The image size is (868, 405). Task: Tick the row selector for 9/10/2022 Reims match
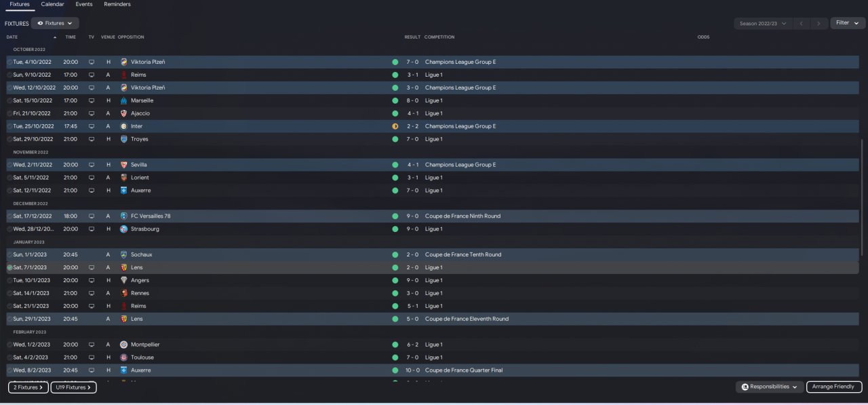click(9, 75)
